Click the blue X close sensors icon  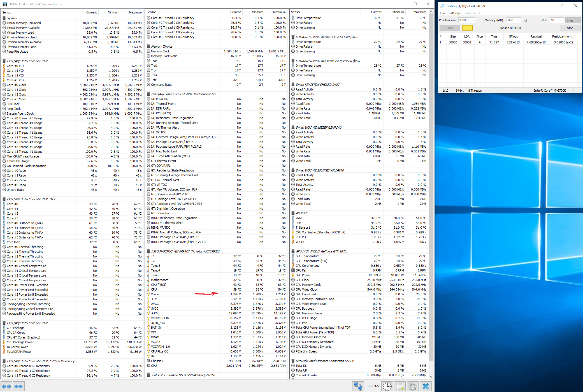click(426, 386)
